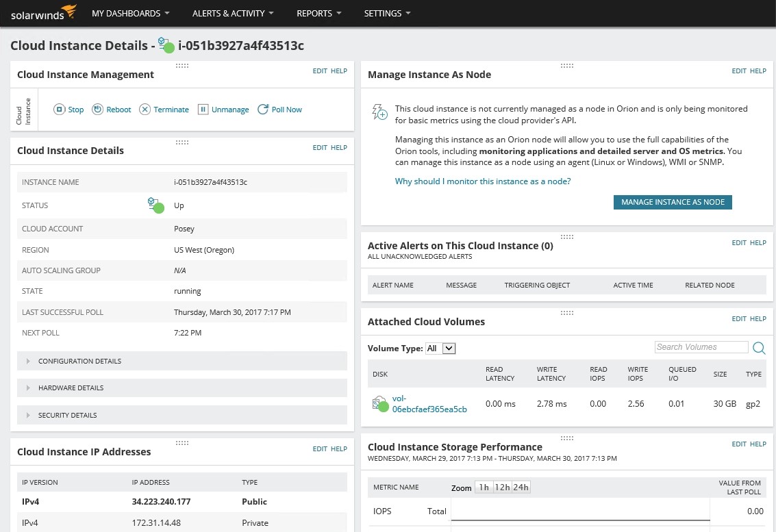Open the Volume Type dropdown
This screenshot has width=776, height=532.
click(x=440, y=349)
